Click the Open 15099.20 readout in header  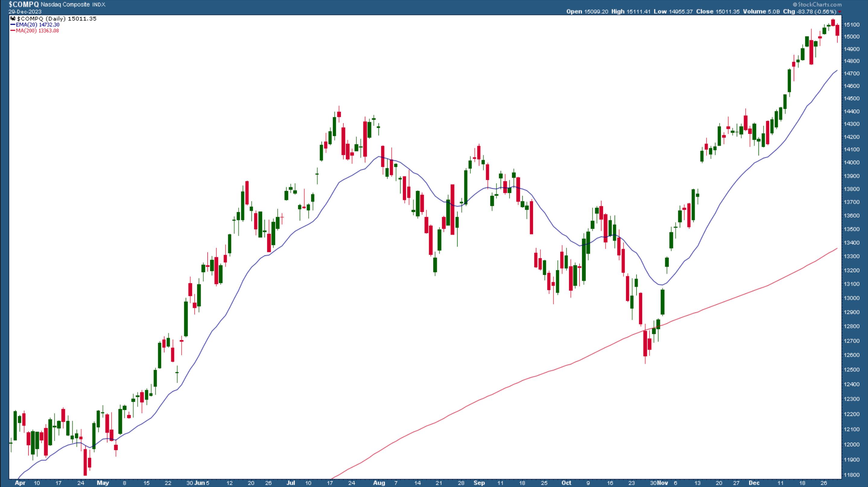coord(587,11)
